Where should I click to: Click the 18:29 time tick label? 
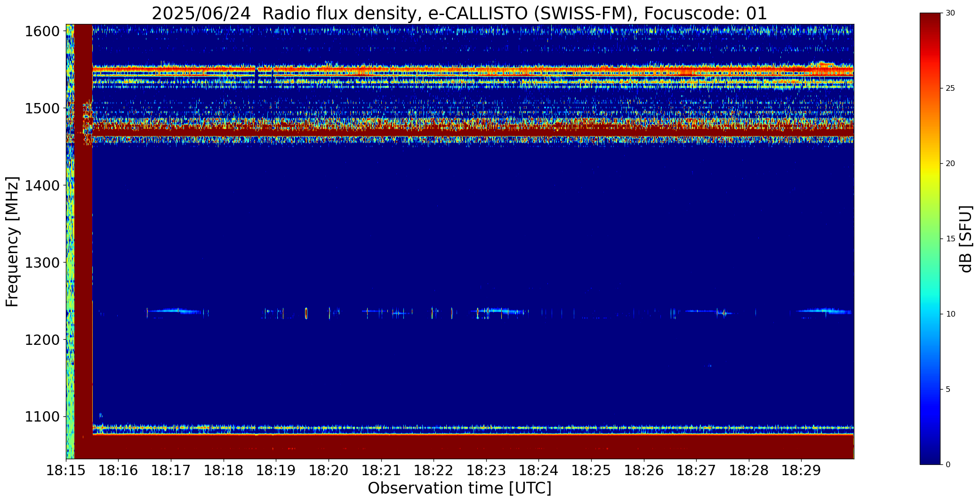pos(802,470)
